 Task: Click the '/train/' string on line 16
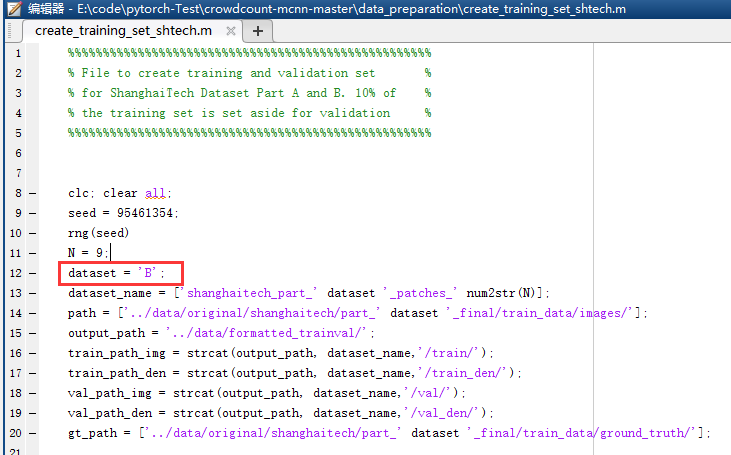(x=448, y=353)
